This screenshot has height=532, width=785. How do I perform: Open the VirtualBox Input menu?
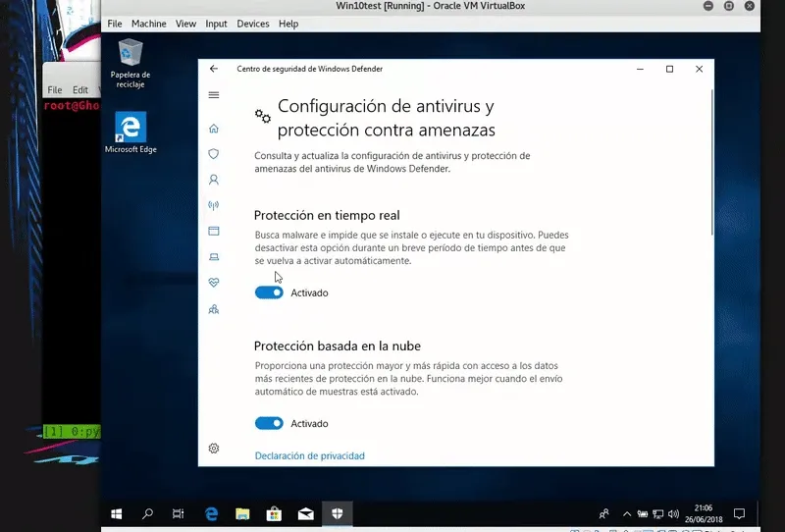coord(216,24)
